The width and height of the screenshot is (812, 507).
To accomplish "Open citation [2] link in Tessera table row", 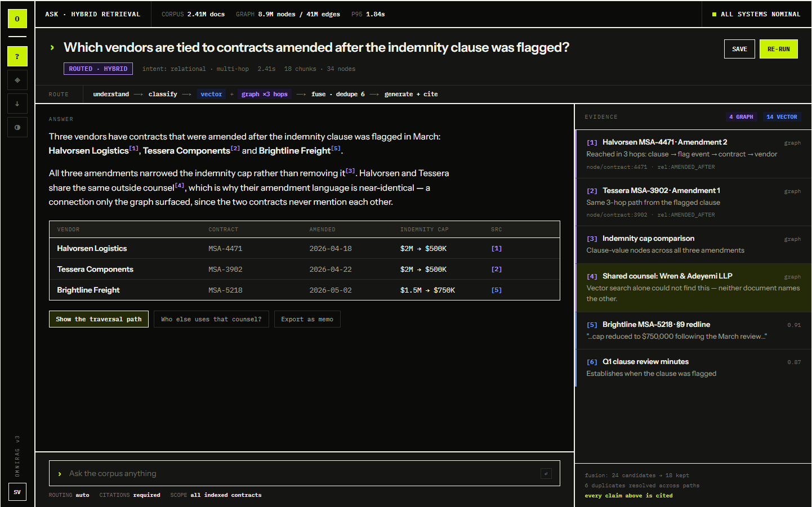I will click(496, 269).
